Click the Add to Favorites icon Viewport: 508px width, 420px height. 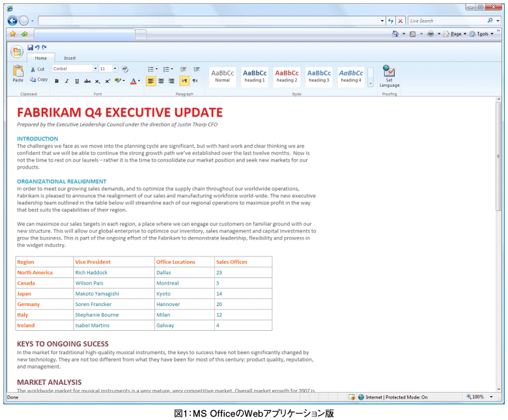(x=25, y=34)
